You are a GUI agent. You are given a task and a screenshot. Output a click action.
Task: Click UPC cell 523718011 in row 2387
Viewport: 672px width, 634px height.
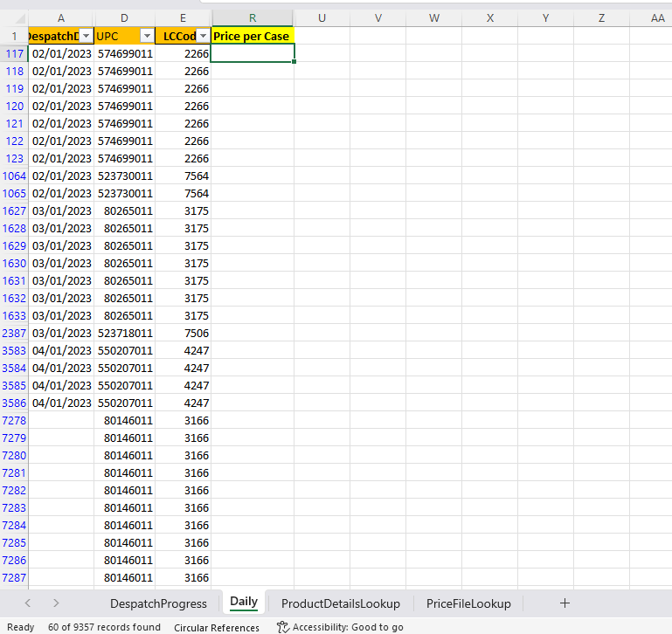[x=124, y=334]
